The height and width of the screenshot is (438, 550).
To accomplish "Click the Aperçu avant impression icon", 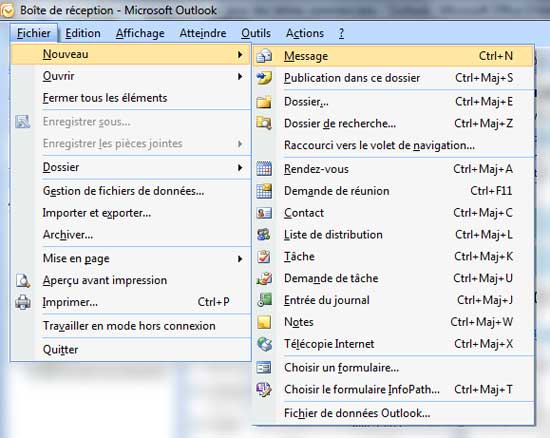I will (x=23, y=280).
